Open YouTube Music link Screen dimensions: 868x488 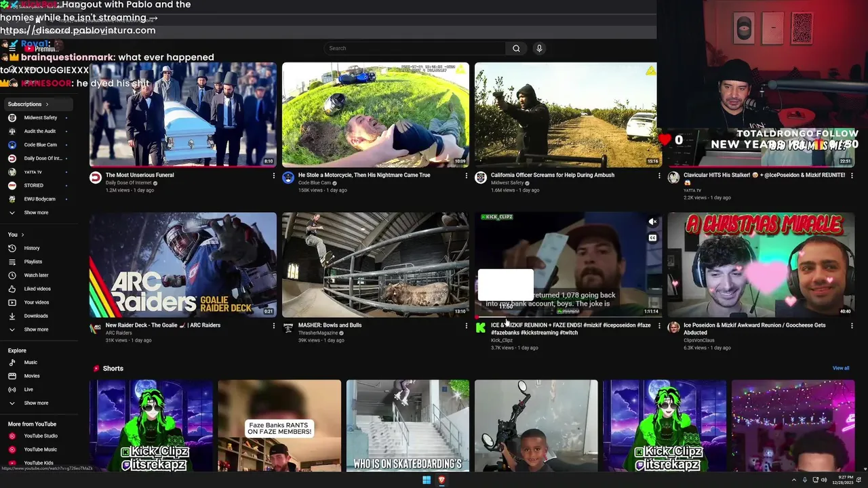(40, 449)
